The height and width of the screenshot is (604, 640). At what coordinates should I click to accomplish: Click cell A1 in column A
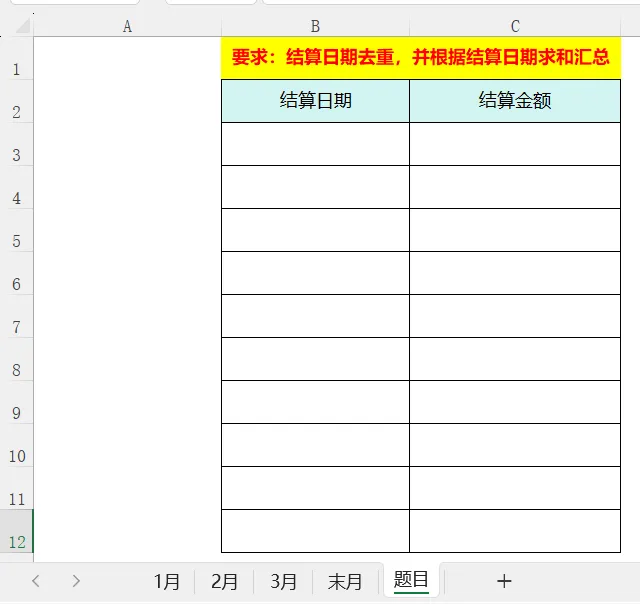[x=127, y=58]
